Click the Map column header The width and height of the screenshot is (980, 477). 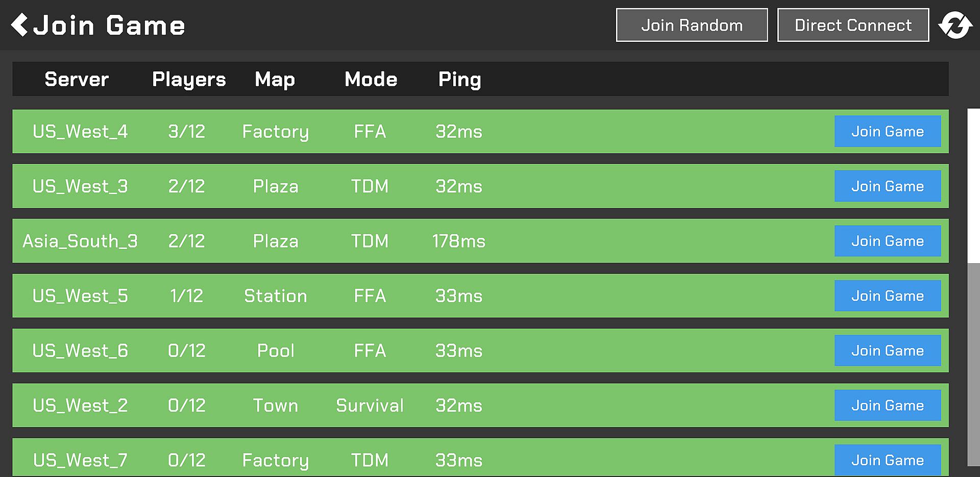[x=275, y=79]
